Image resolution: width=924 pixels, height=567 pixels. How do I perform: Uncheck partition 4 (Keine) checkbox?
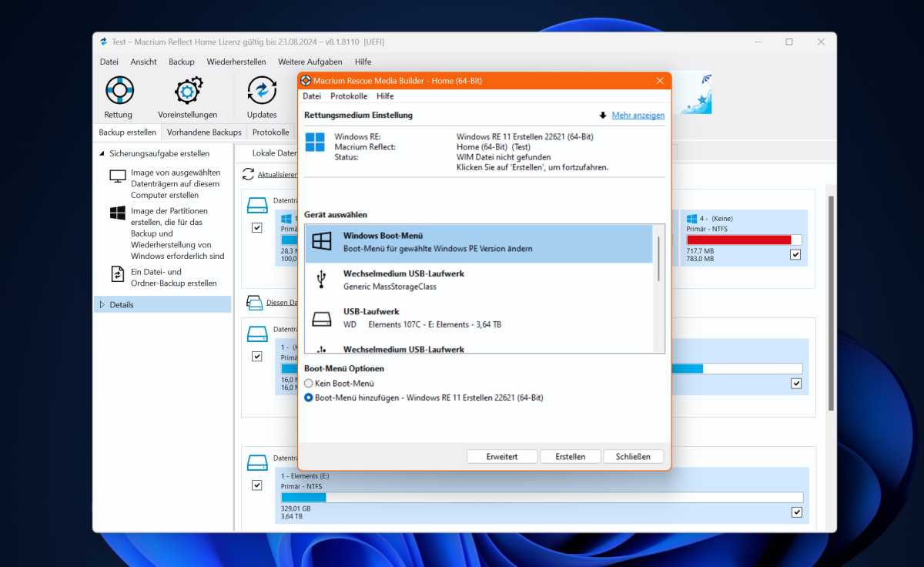795,254
